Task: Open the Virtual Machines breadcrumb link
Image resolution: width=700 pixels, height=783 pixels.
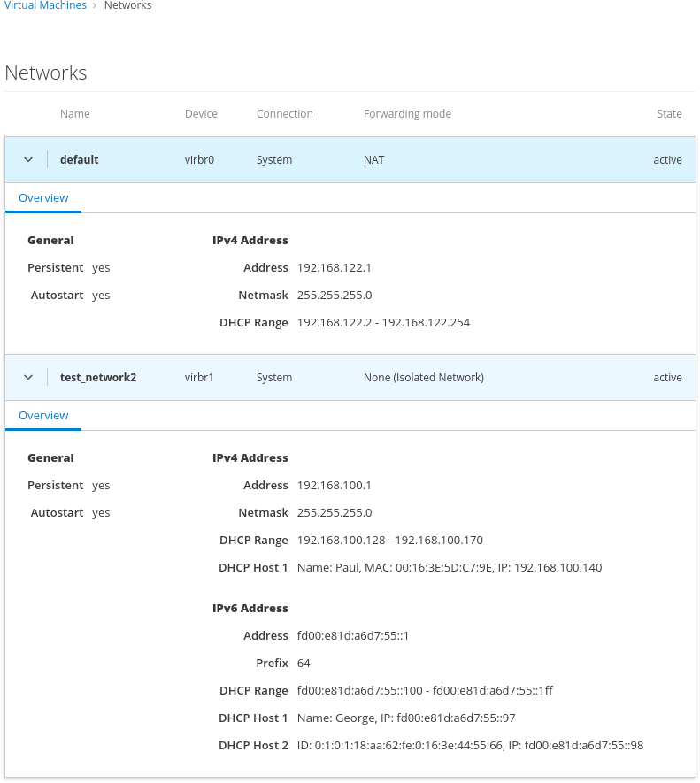Action: point(45,5)
